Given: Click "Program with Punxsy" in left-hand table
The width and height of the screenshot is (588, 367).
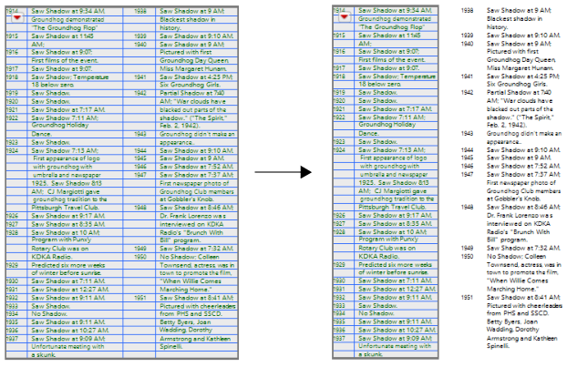Looking at the screenshot, I should (61, 240).
